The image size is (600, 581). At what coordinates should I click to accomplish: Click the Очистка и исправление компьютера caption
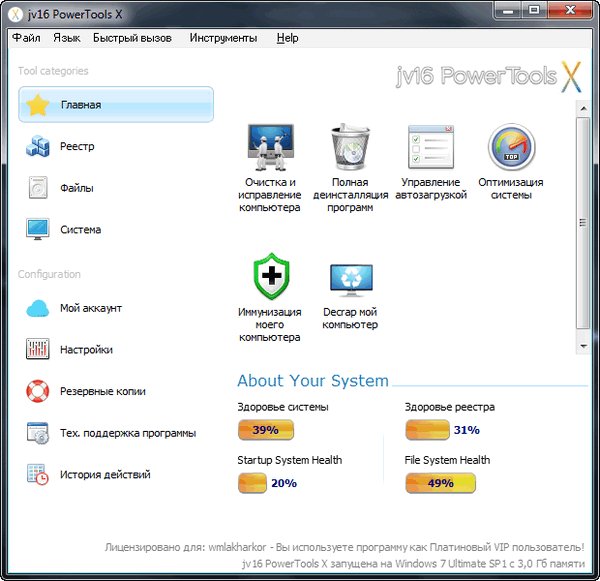tap(270, 195)
